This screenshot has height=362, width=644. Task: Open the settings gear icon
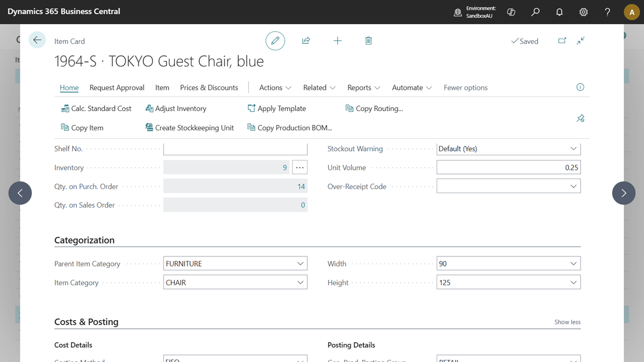point(583,12)
